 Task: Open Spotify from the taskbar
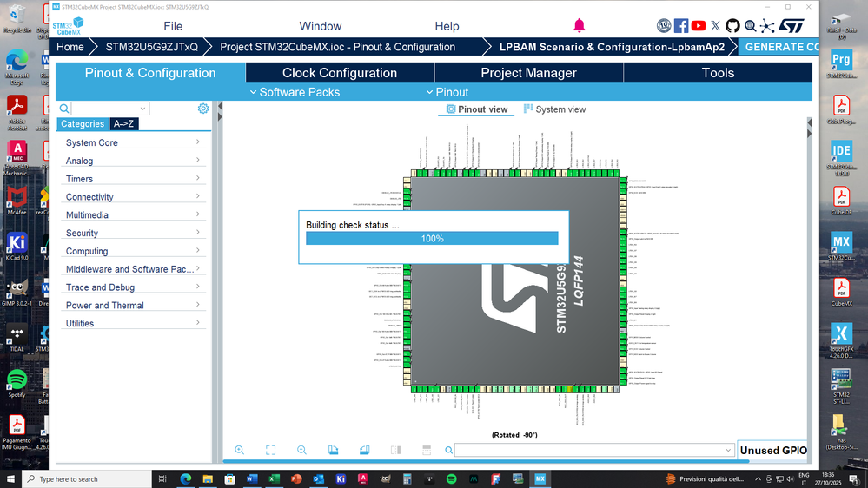pos(451,478)
